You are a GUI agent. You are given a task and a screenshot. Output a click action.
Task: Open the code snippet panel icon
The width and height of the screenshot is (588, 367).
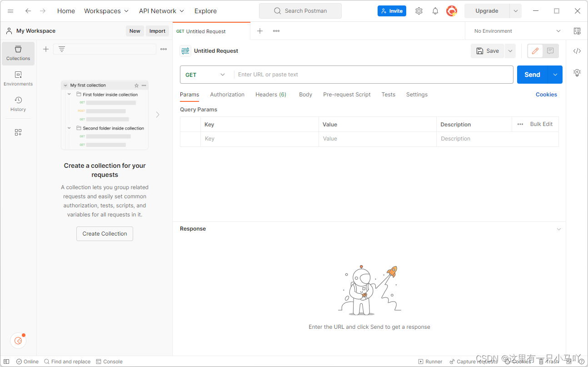click(x=577, y=51)
